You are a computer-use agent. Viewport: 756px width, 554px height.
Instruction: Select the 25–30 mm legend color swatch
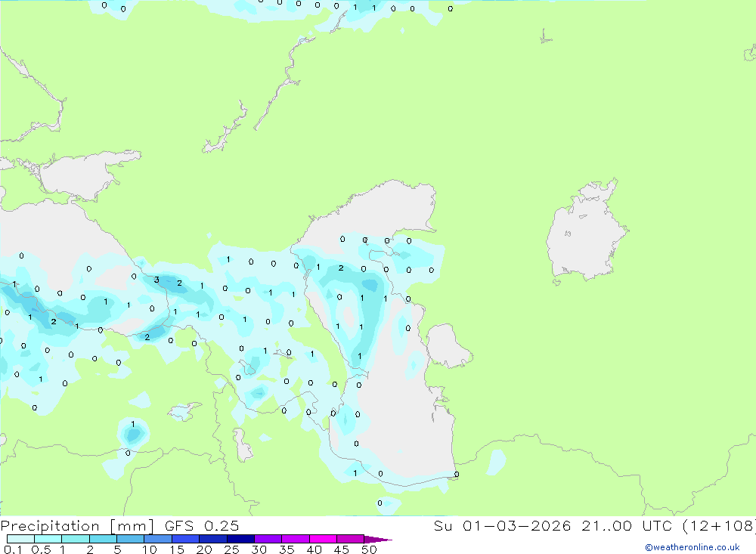click(240, 539)
